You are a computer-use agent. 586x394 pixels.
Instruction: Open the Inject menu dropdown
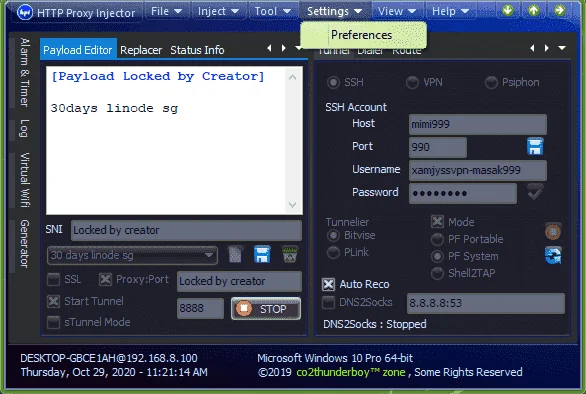[219, 11]
